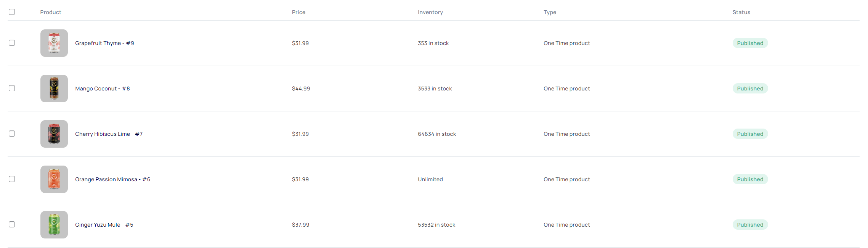Select the Orange Passion Mimosa checkbox
This screenshot has width=868, height=248.
click(12, 179)
